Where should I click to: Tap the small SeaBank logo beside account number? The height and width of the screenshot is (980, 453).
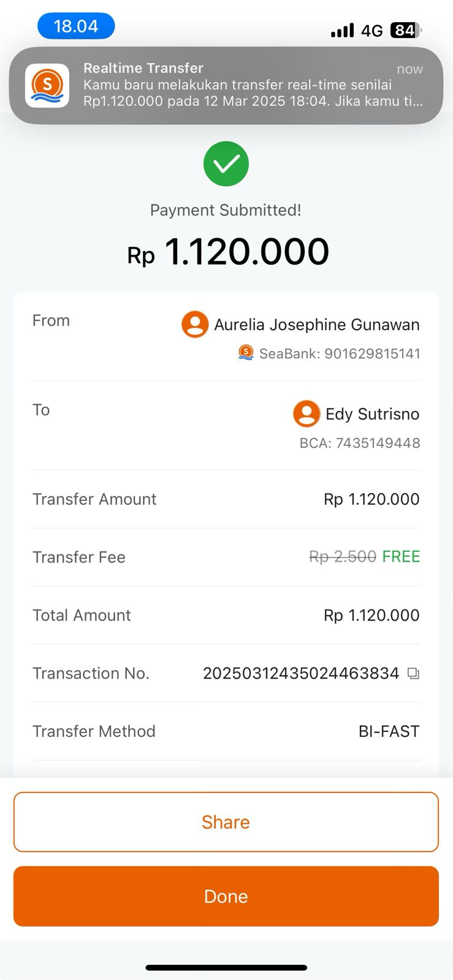[246, 353]
